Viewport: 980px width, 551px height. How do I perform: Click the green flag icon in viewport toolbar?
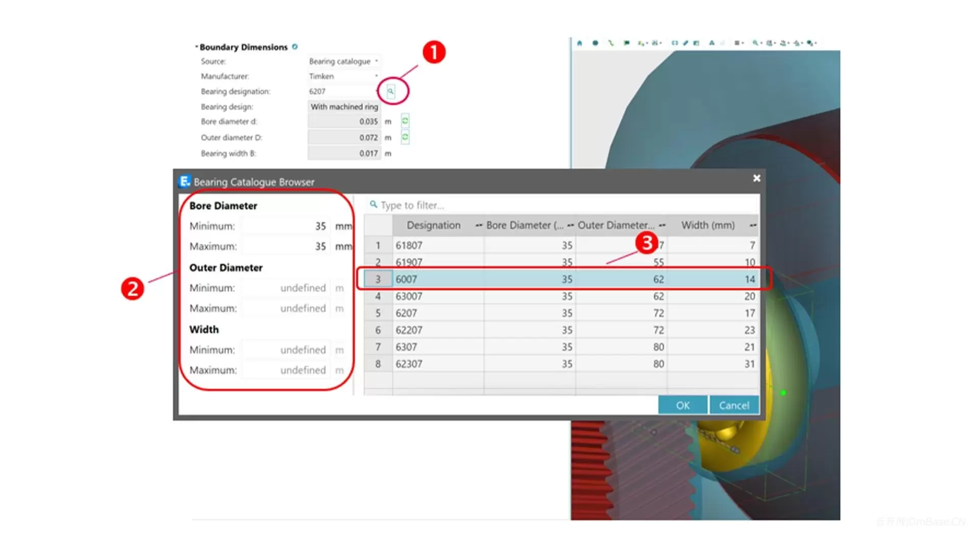tap(627, 43)
